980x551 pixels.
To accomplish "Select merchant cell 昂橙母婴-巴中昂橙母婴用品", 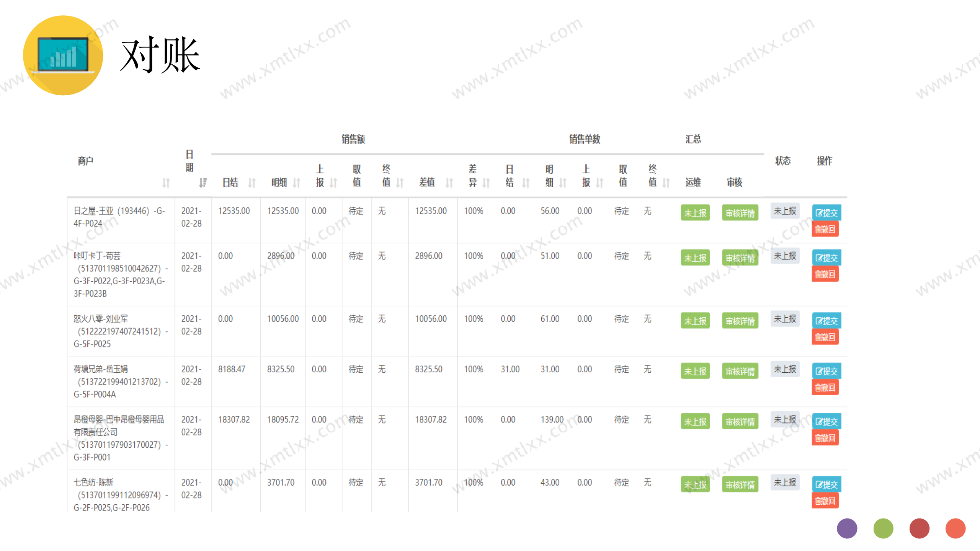I will pyautogui.click(x=121, y=438).
